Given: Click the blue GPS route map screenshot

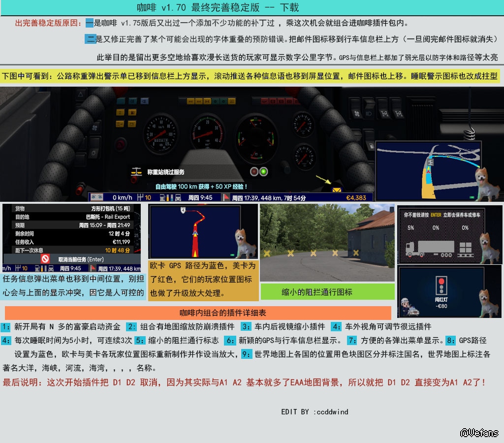Looking at the screenshot, I should [429, 171].
